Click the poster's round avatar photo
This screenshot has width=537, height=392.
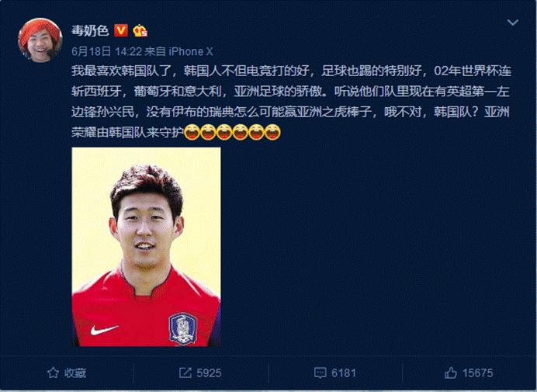point(40,40)
